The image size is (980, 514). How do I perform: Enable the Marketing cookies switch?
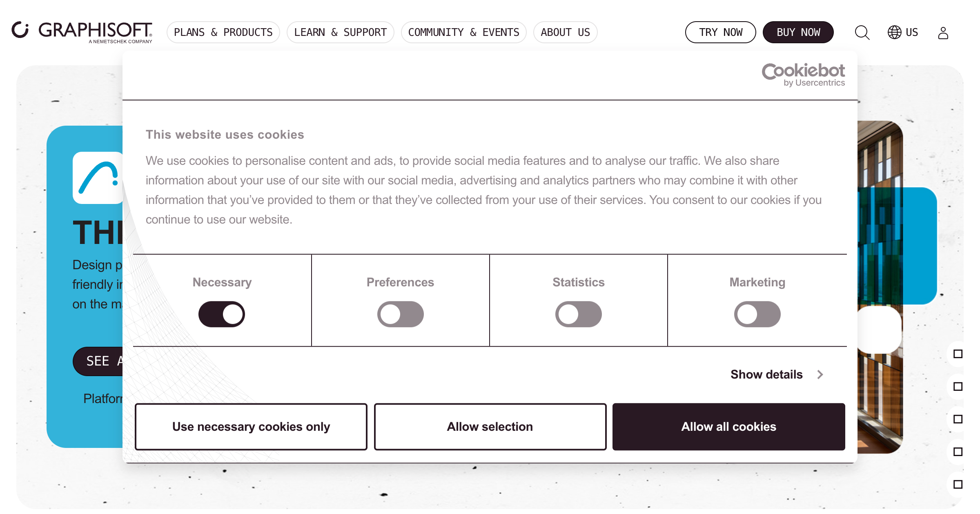757,314
